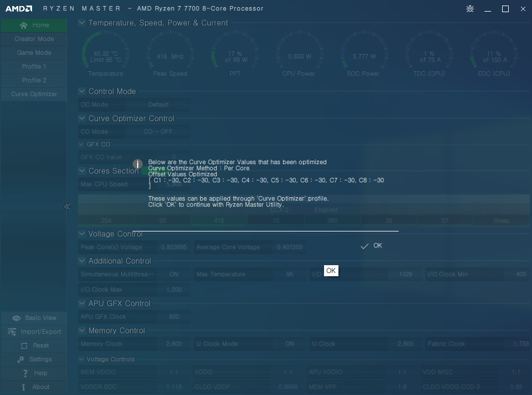Click the CPU Power gauge

(x=300, y=54)
